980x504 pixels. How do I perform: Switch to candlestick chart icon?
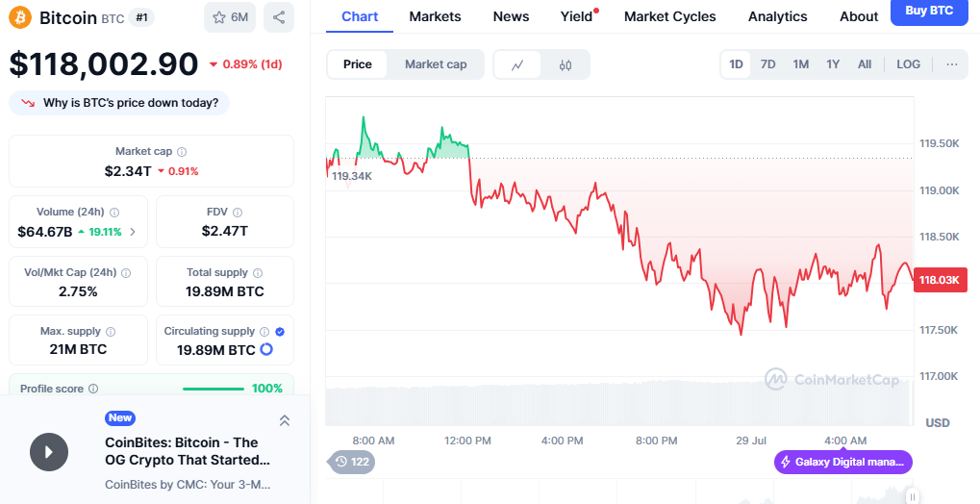click(x=565, y=64)
